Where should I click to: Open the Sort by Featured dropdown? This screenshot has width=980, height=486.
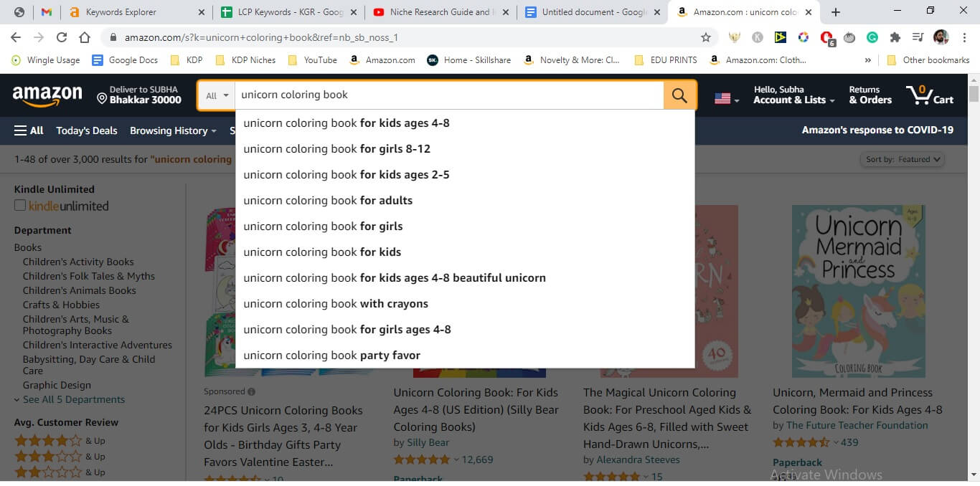coord(902,159)
